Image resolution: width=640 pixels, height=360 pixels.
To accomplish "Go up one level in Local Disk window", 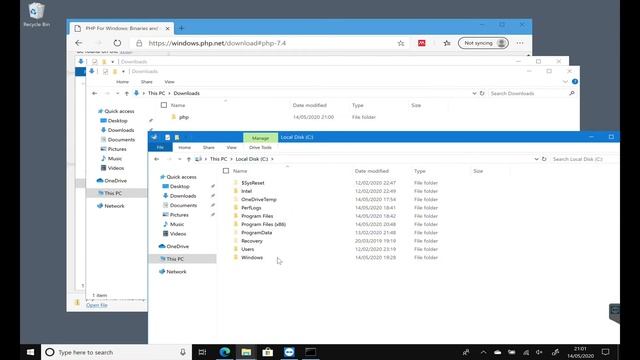I will point(189,159).
